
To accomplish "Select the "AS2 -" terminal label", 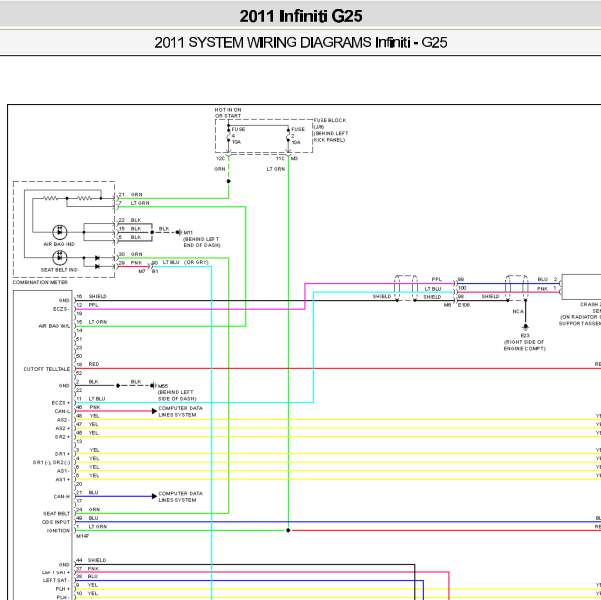I will tap(63, 420).
